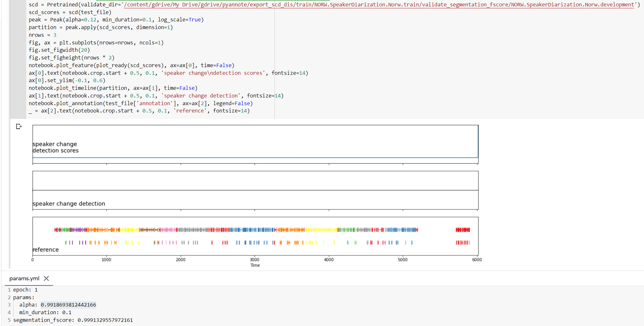Click the 3000 label on the Time axis
Image resolution: width=644 pixels, height=326 pixels.
[x=255, y=260]
